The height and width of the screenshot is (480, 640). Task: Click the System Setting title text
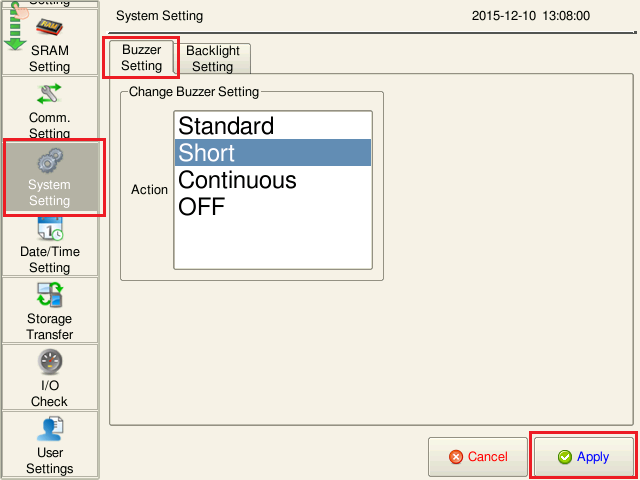(x=159, y=16)
